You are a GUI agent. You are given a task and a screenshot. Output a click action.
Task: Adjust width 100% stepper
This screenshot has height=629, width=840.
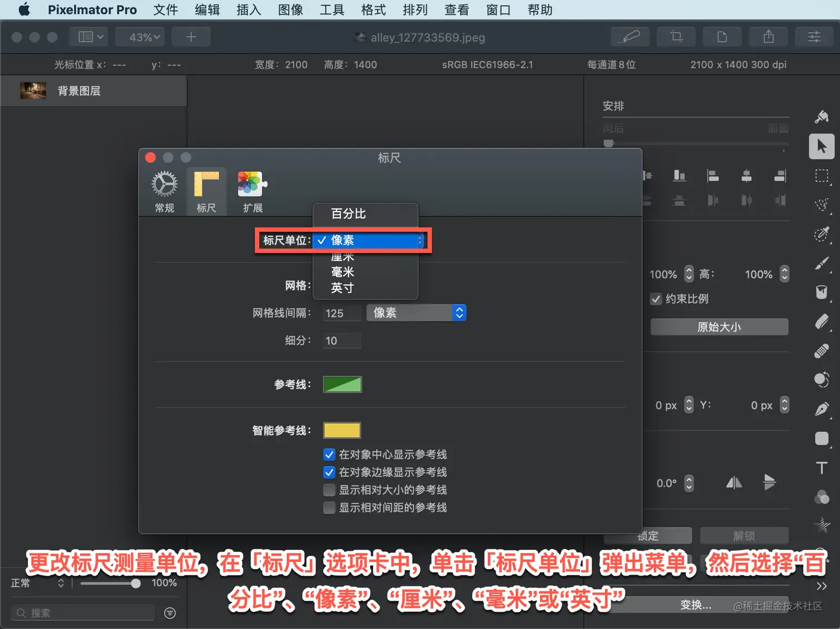pyautogui.click(x=689, y=274)
